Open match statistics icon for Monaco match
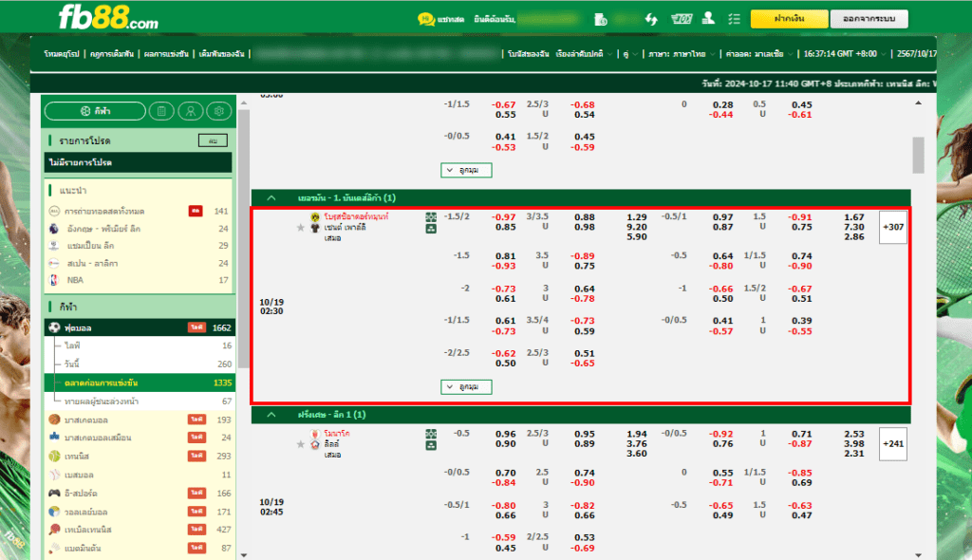The image size is (972, 560). point(431,434)
